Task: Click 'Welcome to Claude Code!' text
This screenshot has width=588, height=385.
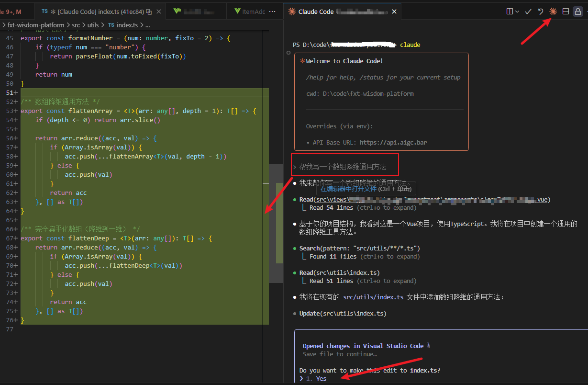Action: 344,61
